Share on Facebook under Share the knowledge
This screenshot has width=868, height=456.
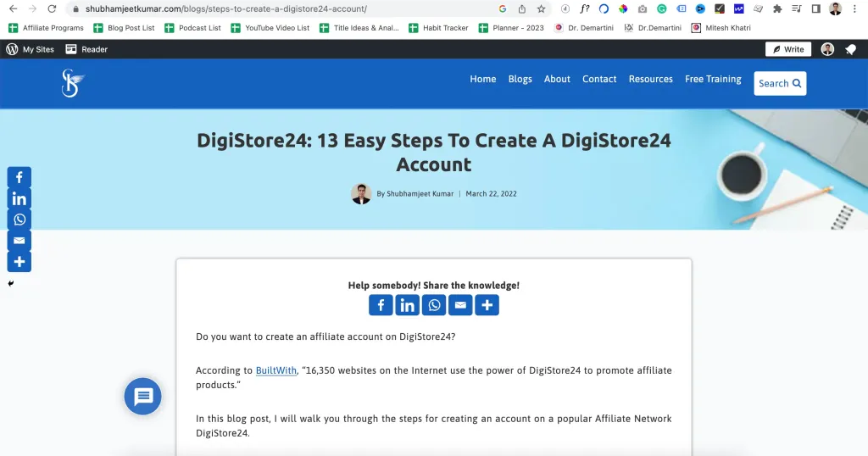coord(381,305)
